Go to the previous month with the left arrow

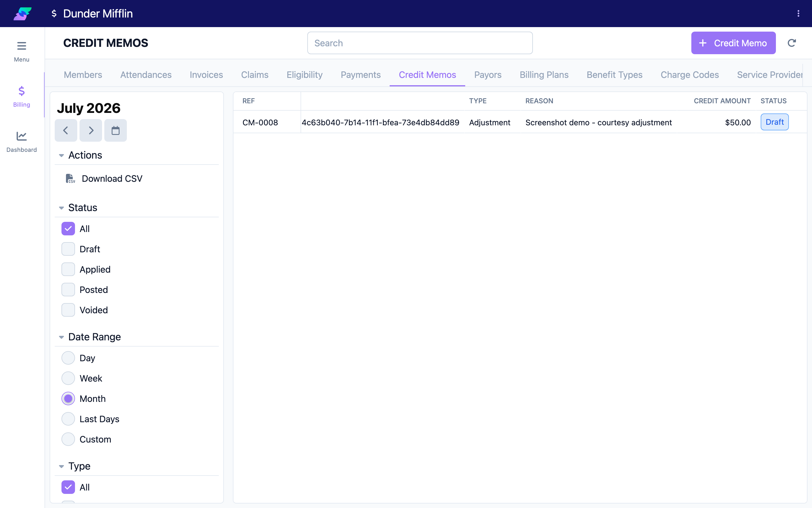coord(66,130)
